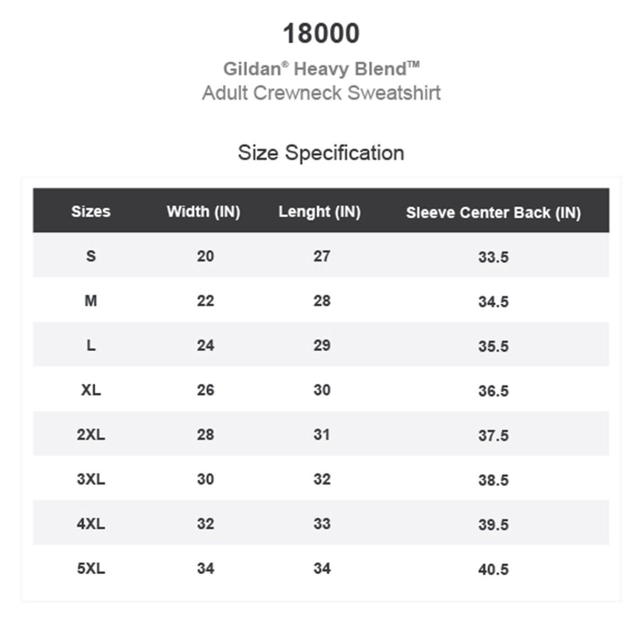Screen dimensions: 644x644
Task: Select the XL size row label
Action: tap(91, 391)
